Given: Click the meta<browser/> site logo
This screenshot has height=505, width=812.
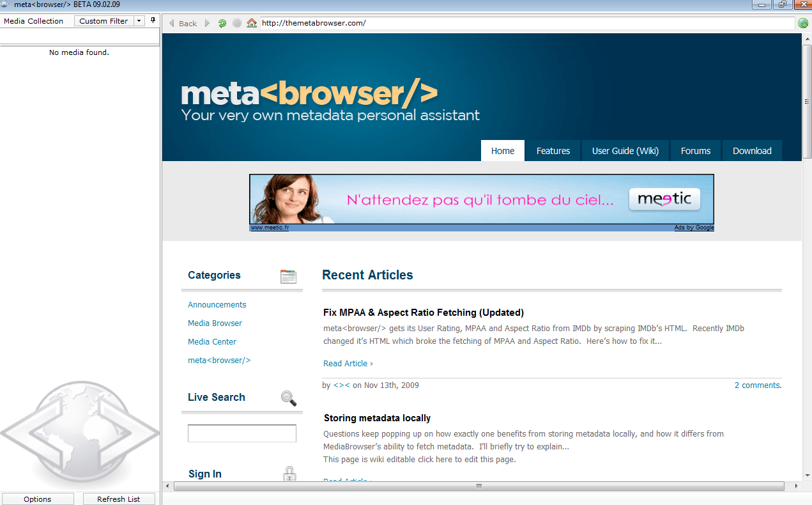Looking at the screenshot, I should [309, 93].
